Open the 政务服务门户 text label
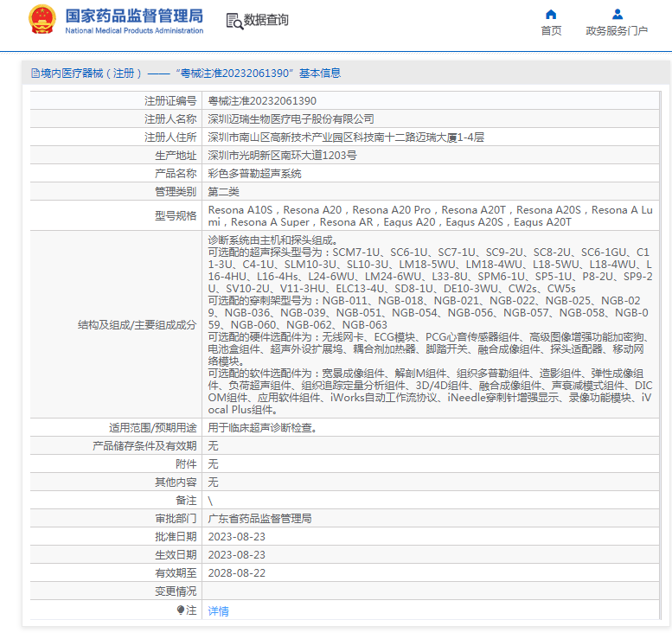This screenshot has width=672, height=639. pyautogui.click(x=617, y=31)
